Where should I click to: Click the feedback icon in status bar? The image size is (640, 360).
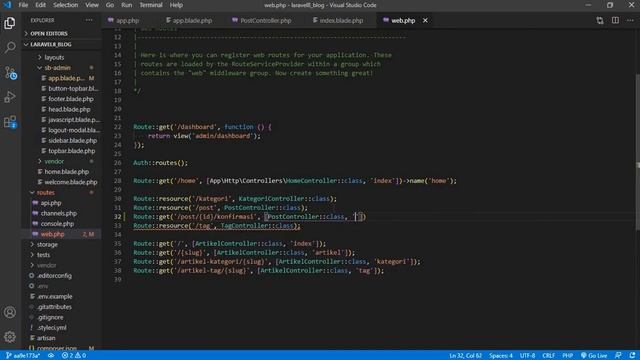[x=618, y=356]
